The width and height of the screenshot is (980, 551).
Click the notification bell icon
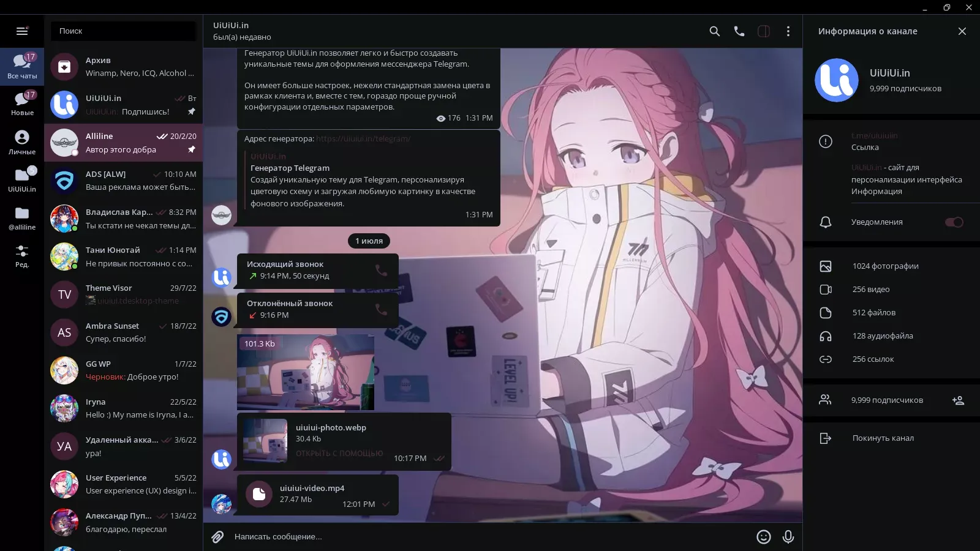click(826, 222)
